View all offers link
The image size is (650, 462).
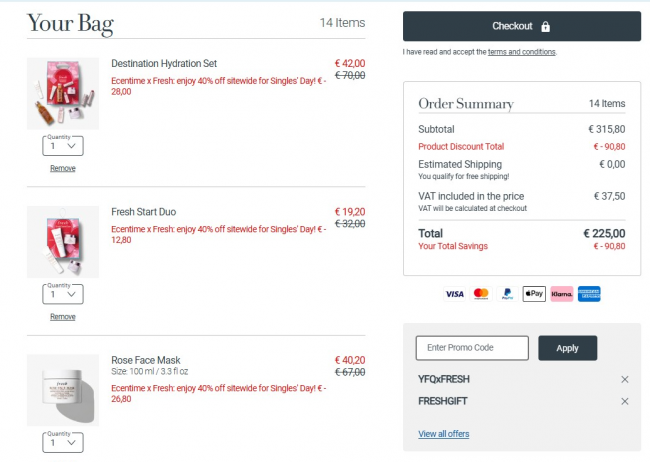[x=443, y=434]
